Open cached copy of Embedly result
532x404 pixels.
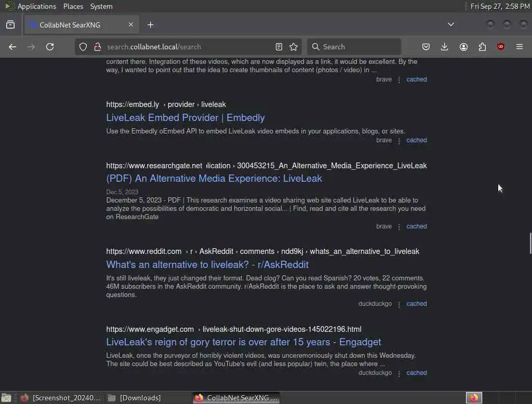[x=417, y=140]
